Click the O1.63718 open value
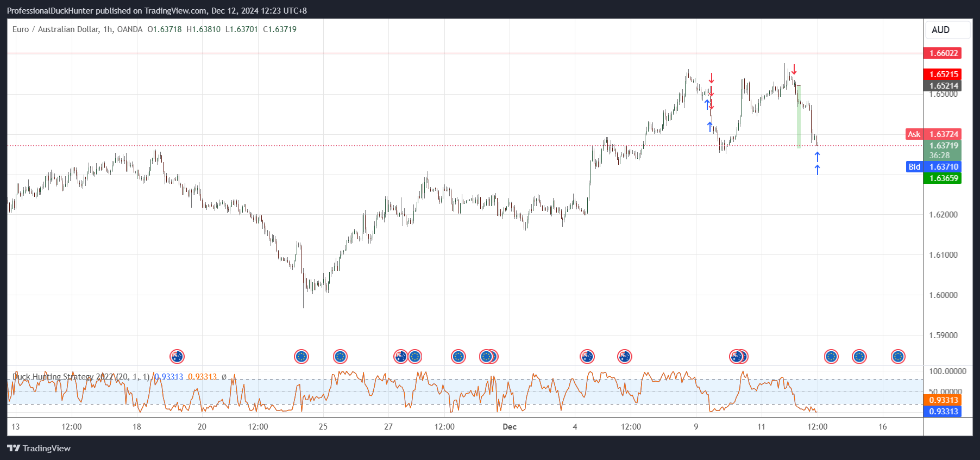 (x=165, y=29)
